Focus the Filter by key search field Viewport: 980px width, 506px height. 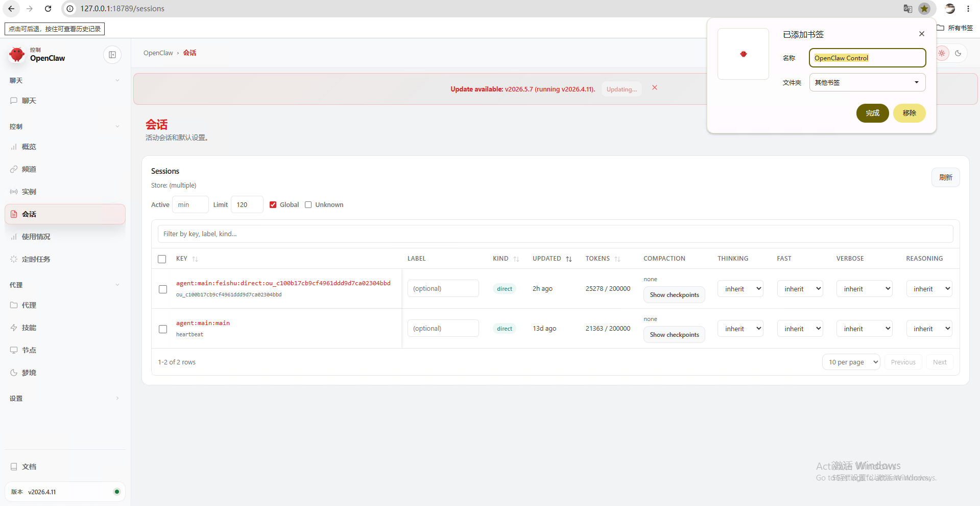(x=555, y=234)
